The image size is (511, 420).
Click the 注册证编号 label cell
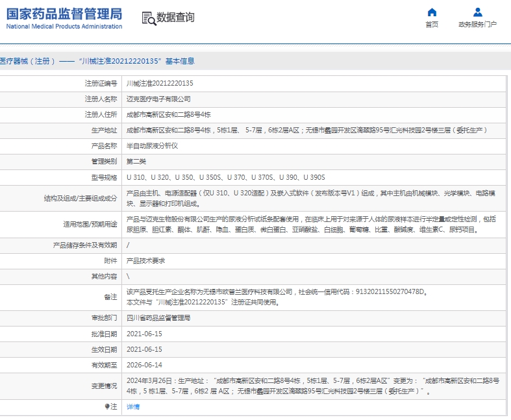(x=60, y=83)
